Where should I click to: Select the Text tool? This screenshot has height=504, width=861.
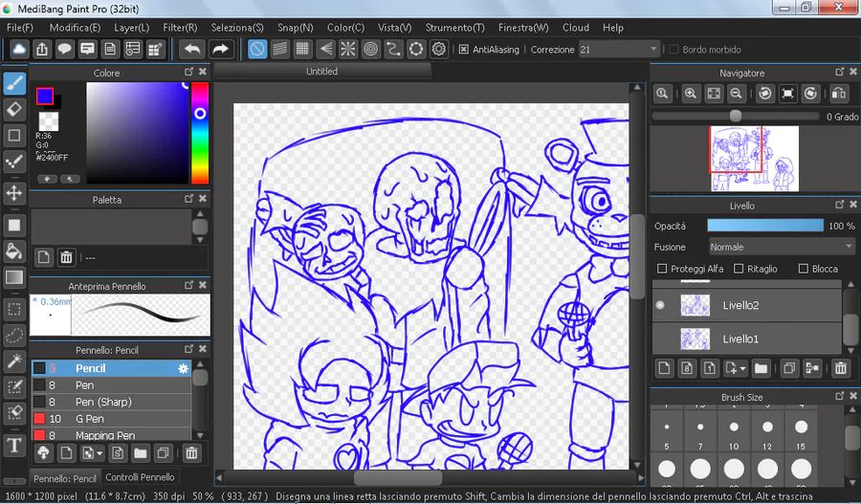(x=14, y=445)
